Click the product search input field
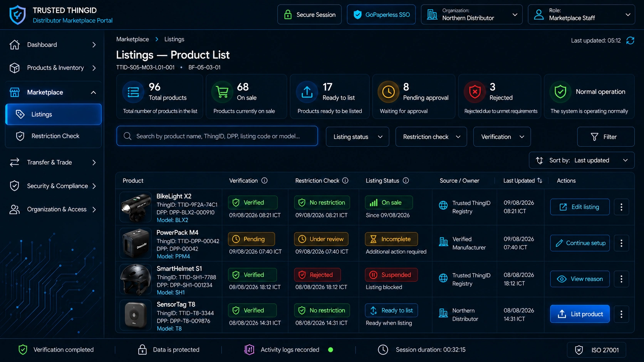The height and width of the screenshot is (362, 644). (217, 136)
